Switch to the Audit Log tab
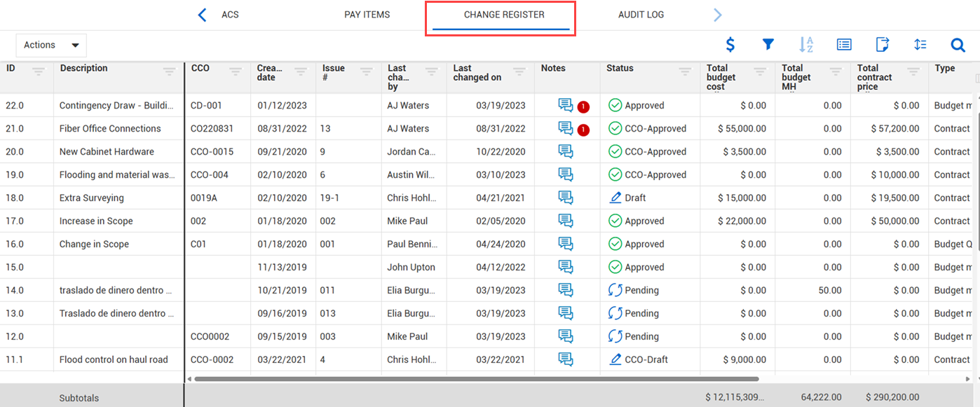This screenshot has width=980, height=407. [641, 15]
